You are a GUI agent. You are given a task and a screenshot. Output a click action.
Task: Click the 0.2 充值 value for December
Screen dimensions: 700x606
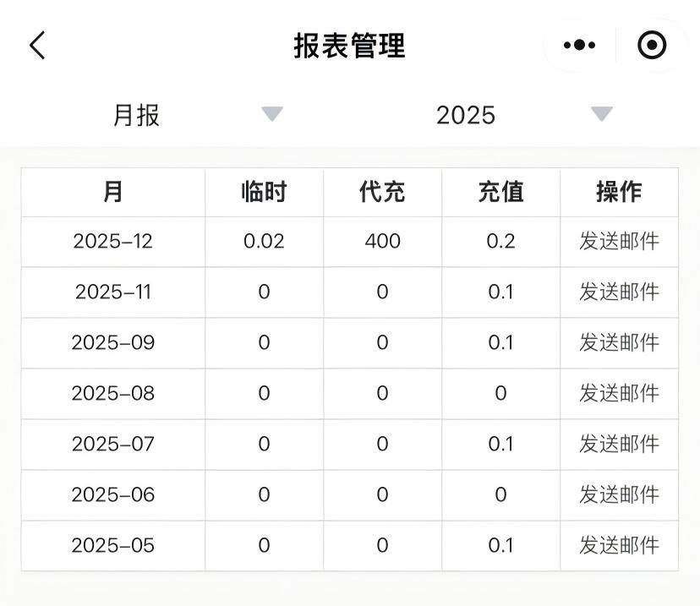[x=500, y=242]
